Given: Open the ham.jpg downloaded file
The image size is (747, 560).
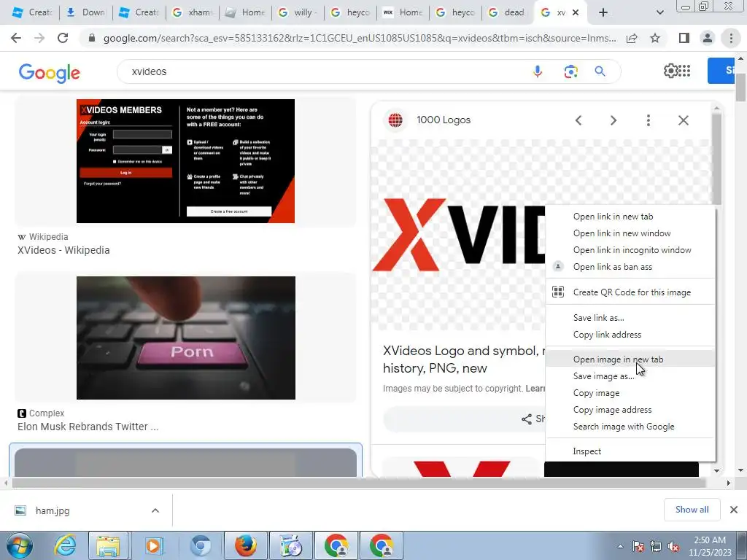Looking at the screenshot, I should pos(53,511).
